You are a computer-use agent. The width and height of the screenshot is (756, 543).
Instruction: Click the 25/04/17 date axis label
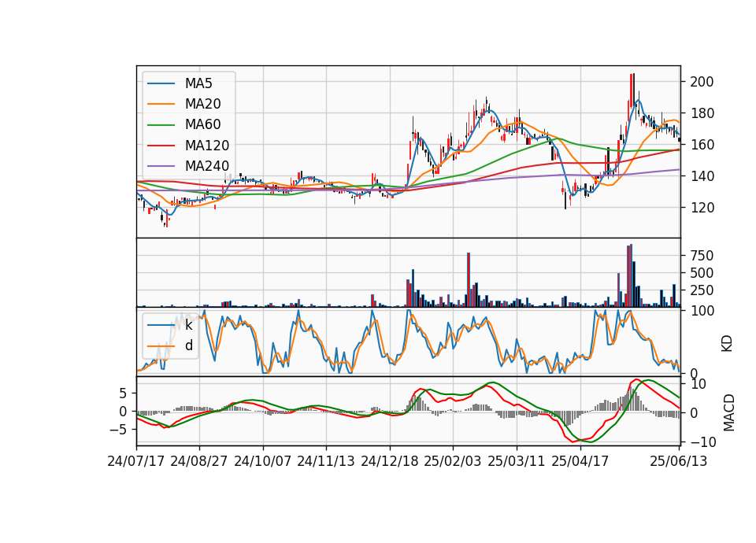[x=580, y=461]
